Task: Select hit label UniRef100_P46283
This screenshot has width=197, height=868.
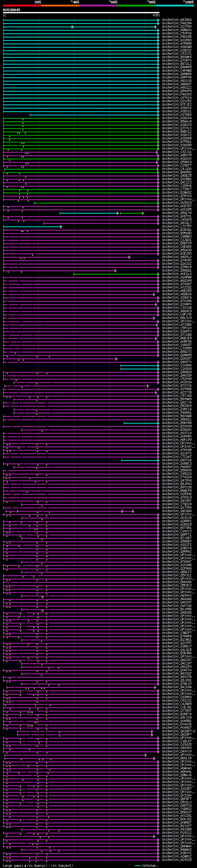Action: (176, 94)
